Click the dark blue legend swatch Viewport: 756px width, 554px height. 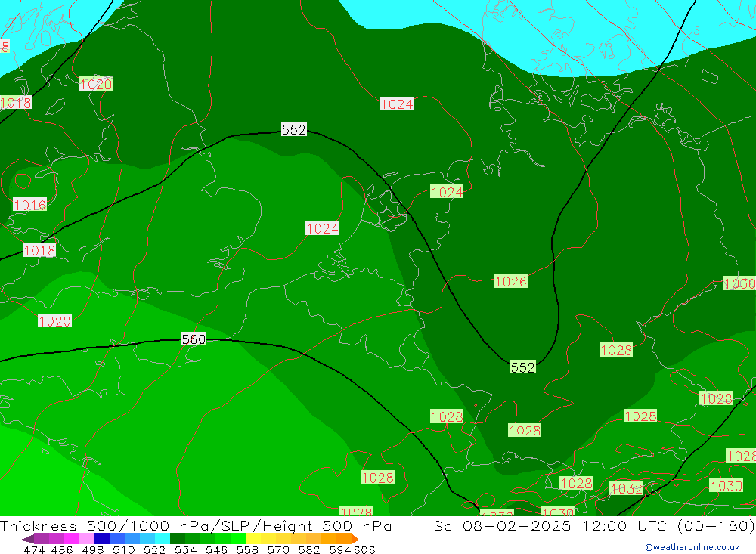[102, 539]
